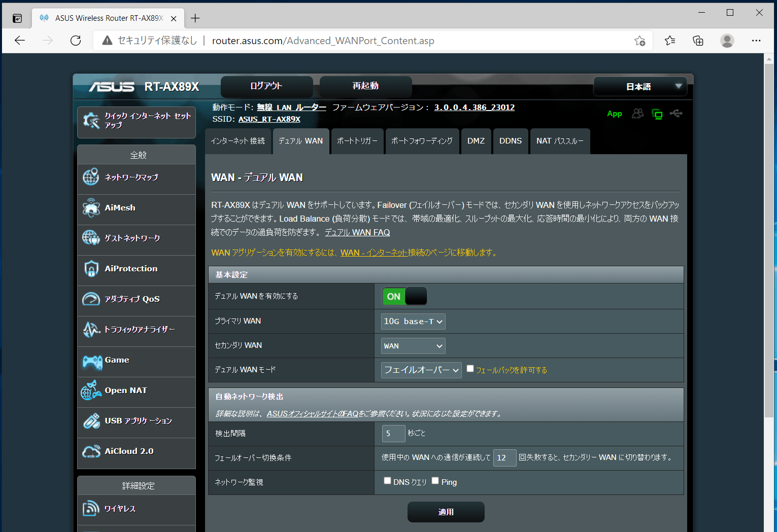
Task: Click the Open NAT icon
Action: coord(91,390)
